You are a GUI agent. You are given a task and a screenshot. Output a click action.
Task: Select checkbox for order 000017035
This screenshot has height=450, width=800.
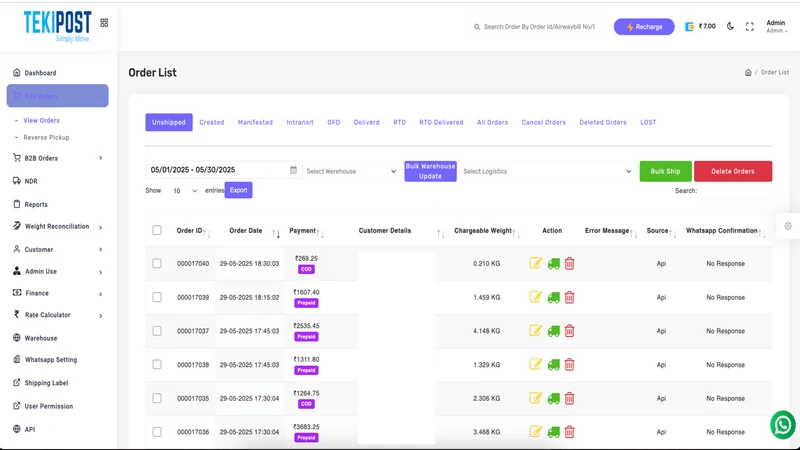tap(157, 398)
